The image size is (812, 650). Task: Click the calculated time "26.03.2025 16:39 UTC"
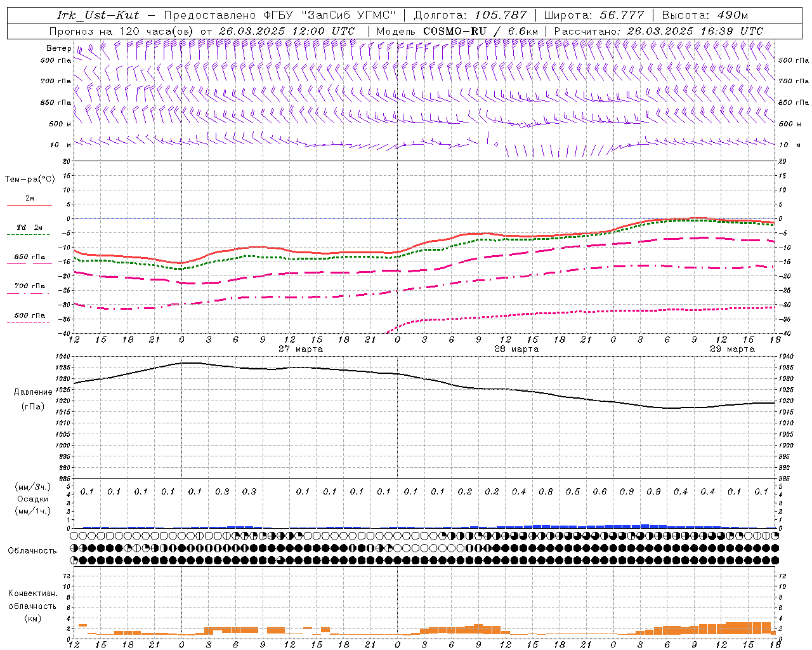(695, 31)
